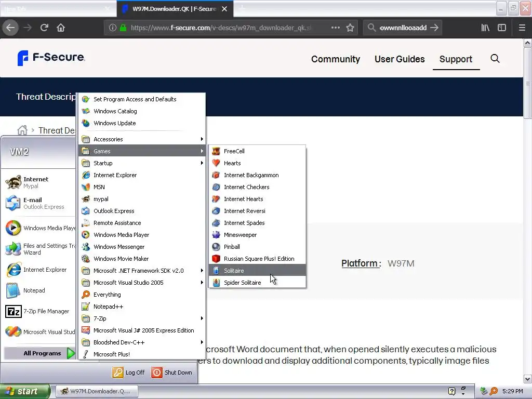Reload the current browser page

(44, 28)
